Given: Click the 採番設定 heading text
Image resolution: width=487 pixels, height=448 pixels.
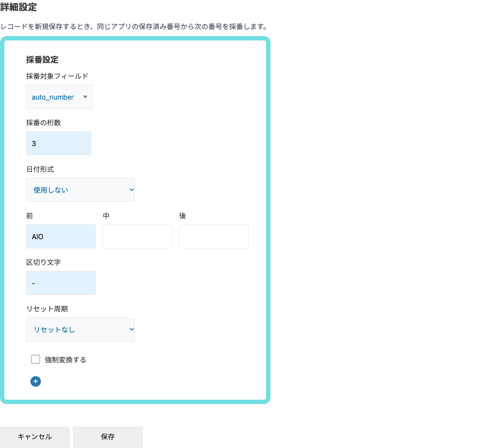Looking at the screenshot, I should [42, 60].
